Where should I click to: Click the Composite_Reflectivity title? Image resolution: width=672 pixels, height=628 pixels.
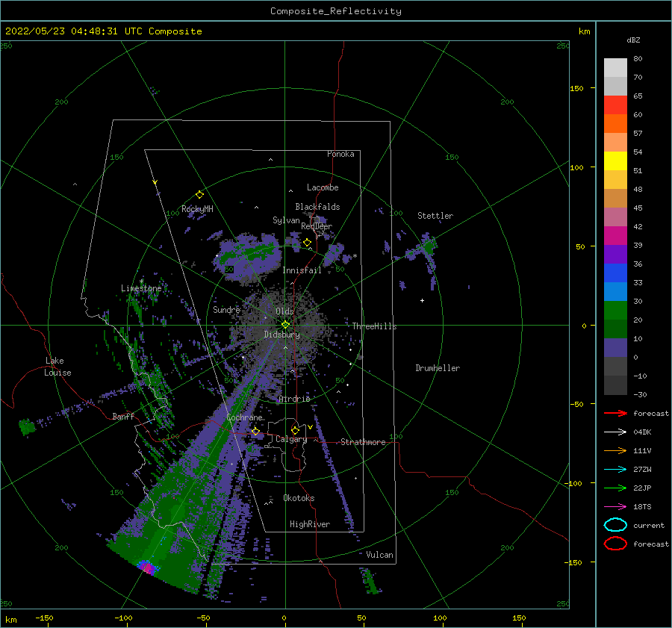pyautogui.click(x=336, y=11)
